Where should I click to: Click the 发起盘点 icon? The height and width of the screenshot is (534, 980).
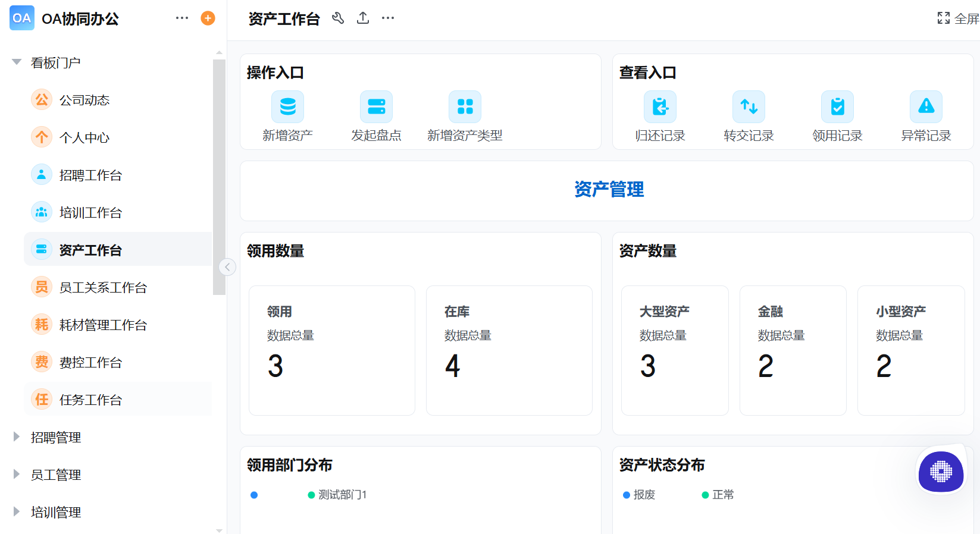[x=376, y=106]
